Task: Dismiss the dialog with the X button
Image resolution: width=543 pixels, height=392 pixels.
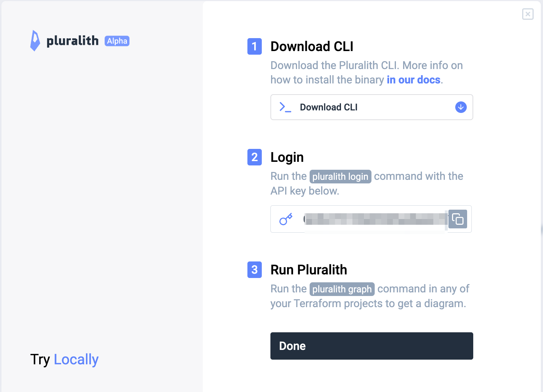Action: (x=528, y=14)
